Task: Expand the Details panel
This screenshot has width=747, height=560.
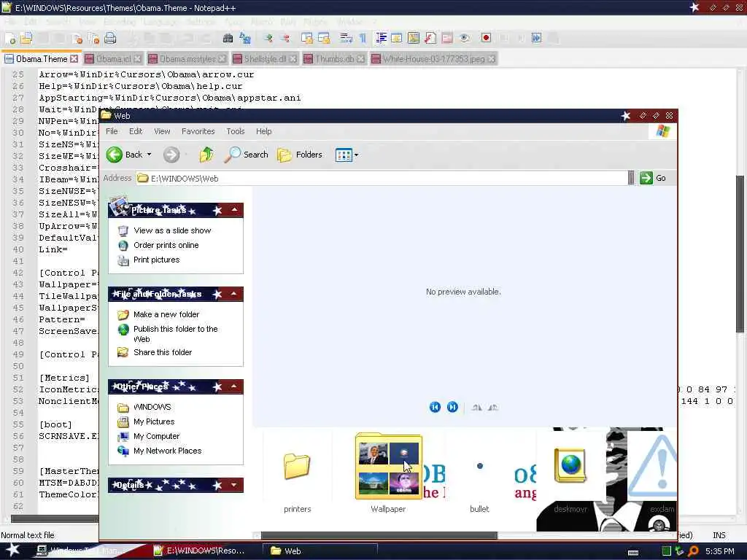Action: pos(234,485)
